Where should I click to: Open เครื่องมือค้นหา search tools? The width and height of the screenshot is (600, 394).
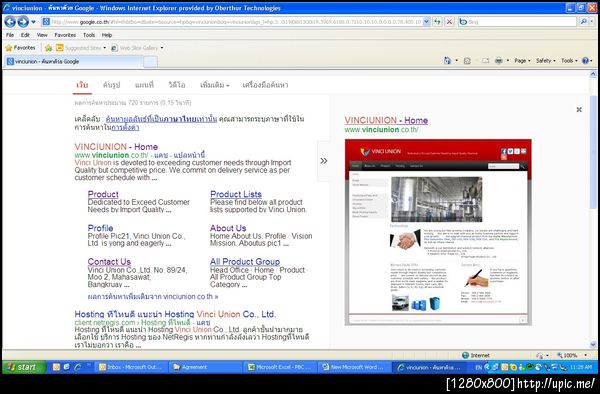(x=265, y=85)
